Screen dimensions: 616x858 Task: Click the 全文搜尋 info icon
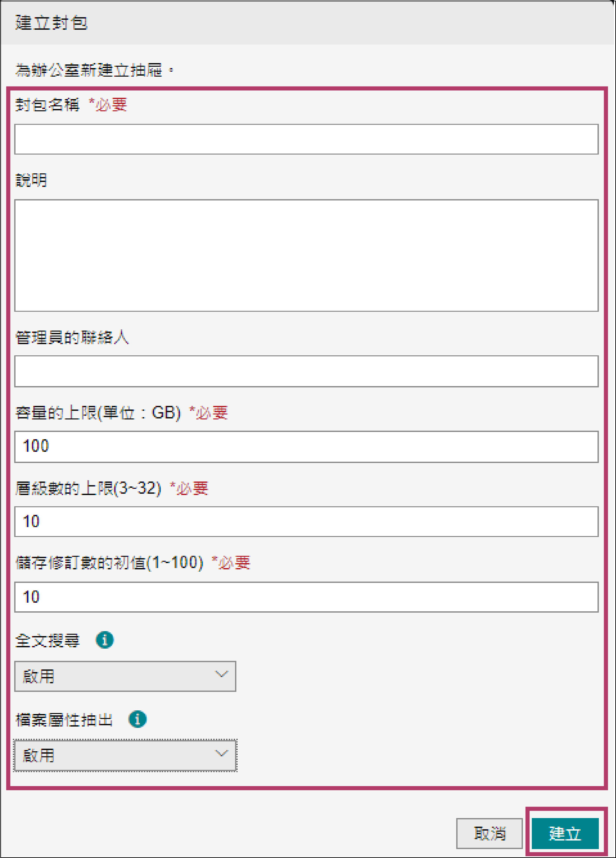click(105, 640)
